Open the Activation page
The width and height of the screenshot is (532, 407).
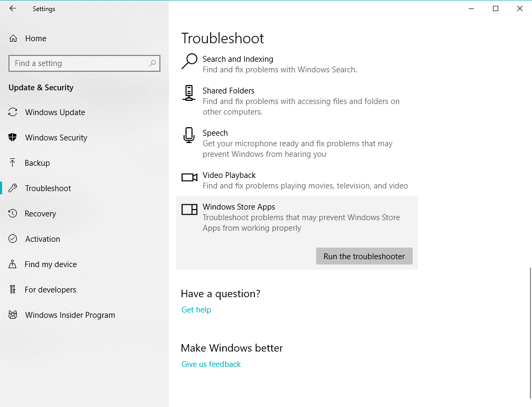click(84, 239)
